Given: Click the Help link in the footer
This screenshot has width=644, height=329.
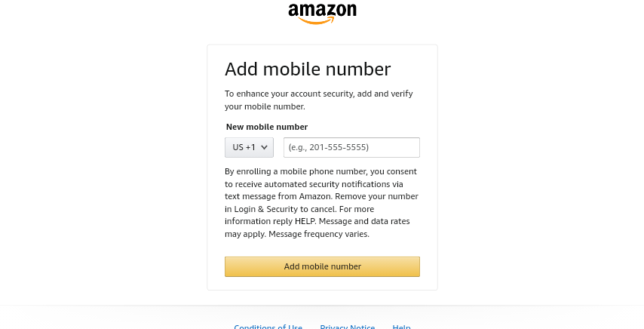Looking at the screenshot, I should 401,327.
